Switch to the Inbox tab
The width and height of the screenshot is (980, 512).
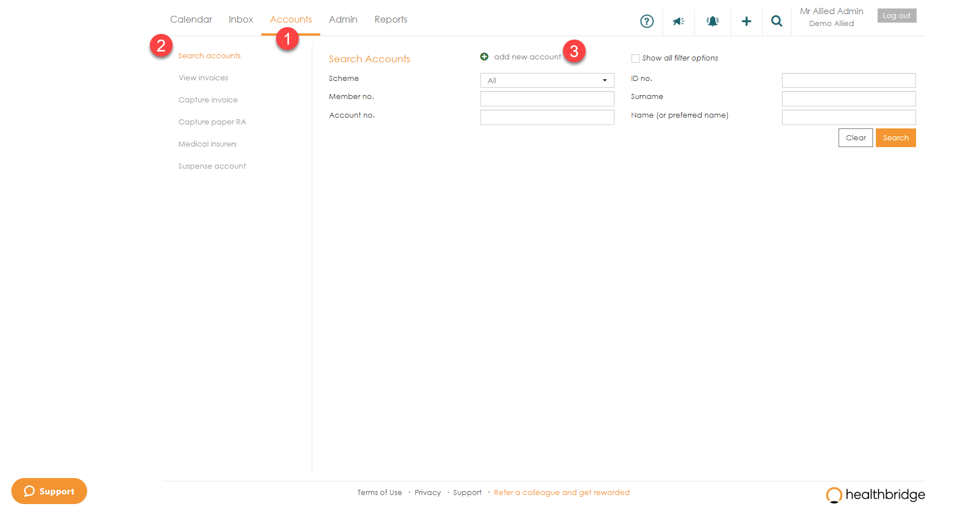coord(241,19)
